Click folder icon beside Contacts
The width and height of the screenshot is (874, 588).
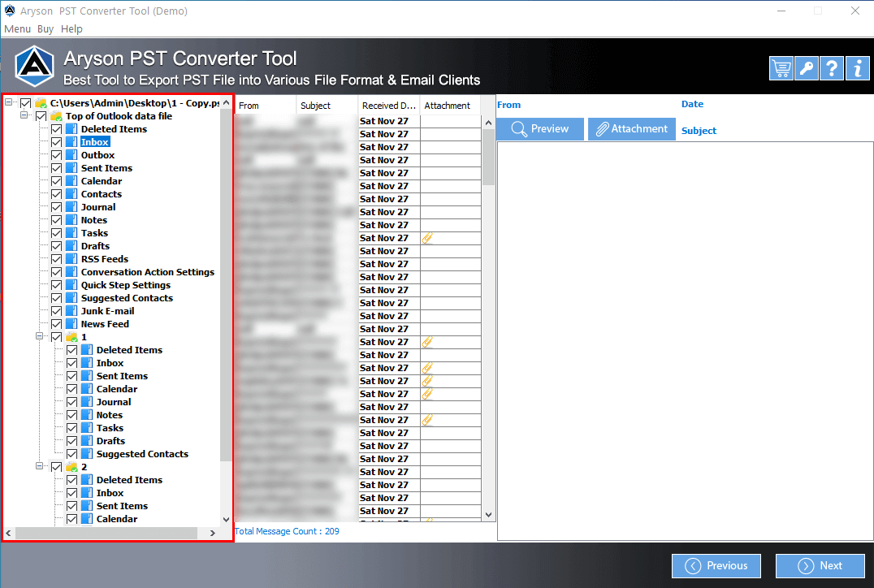click(71, 194)
